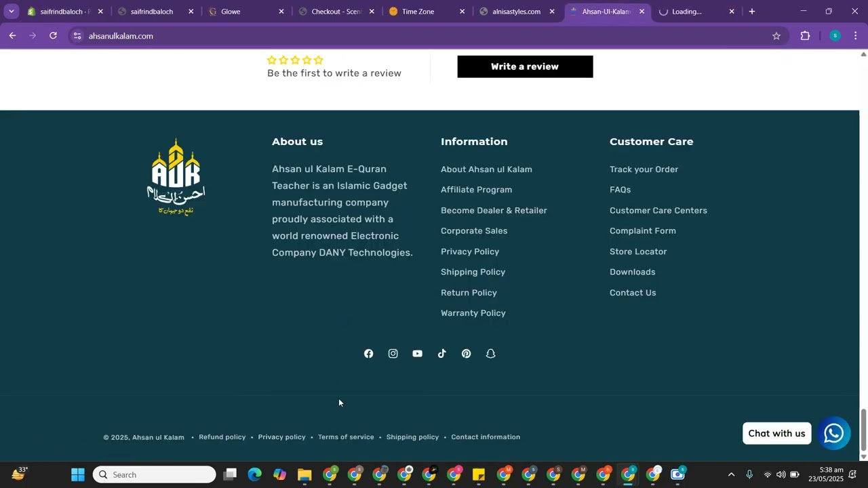Switch to Loading tab
The height and width of the screenshot is (488, 868).
click(x=698, y=12)
